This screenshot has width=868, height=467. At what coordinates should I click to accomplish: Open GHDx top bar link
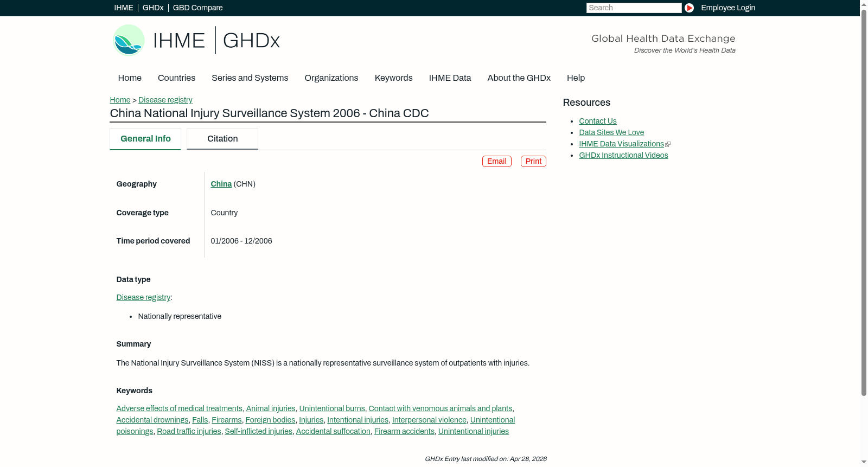coord(153,8)
